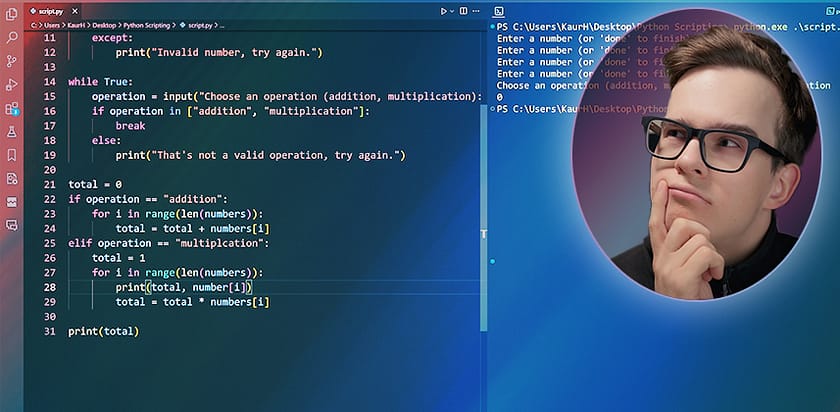This screenshot has width=840, height=412.
Task: Click the 'break' statement on line 17
Action: tap(130, 126)
